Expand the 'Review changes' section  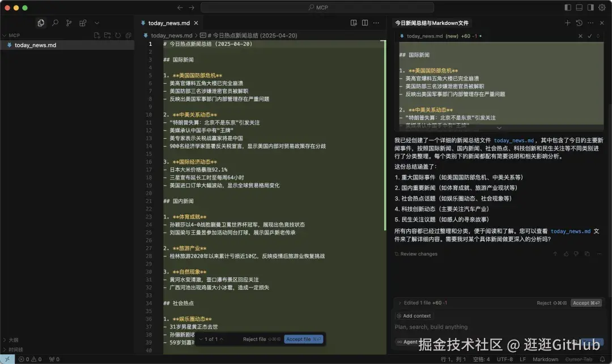coord(417,254)
